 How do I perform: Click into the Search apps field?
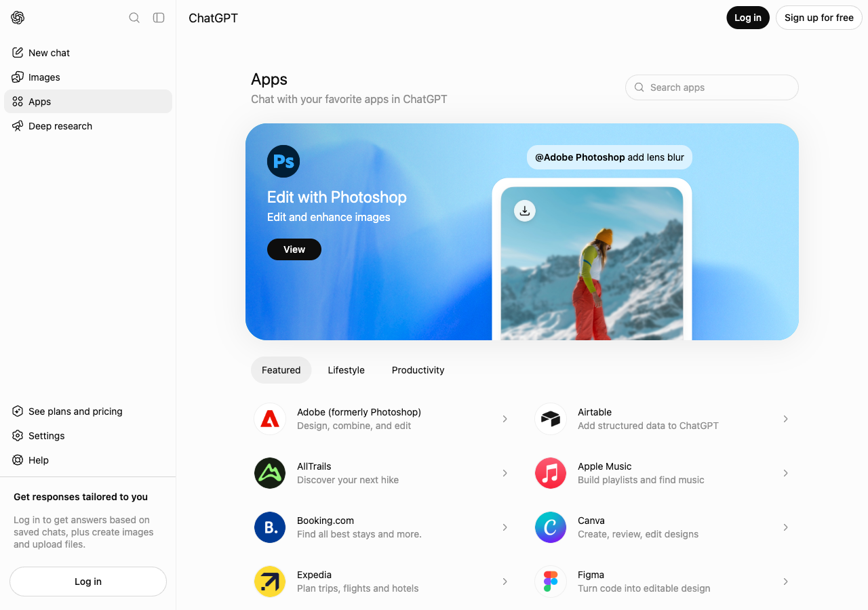[x=712, y=87]
